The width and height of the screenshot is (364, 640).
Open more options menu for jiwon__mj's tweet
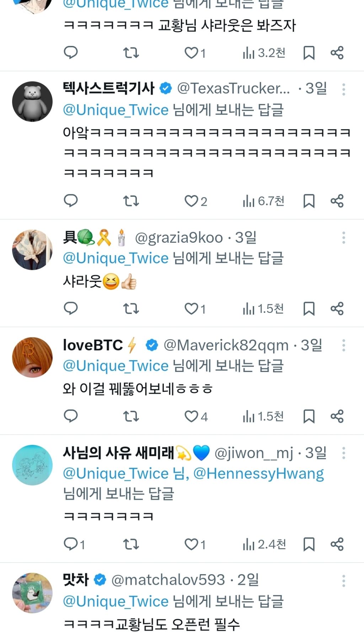(343, 453)
